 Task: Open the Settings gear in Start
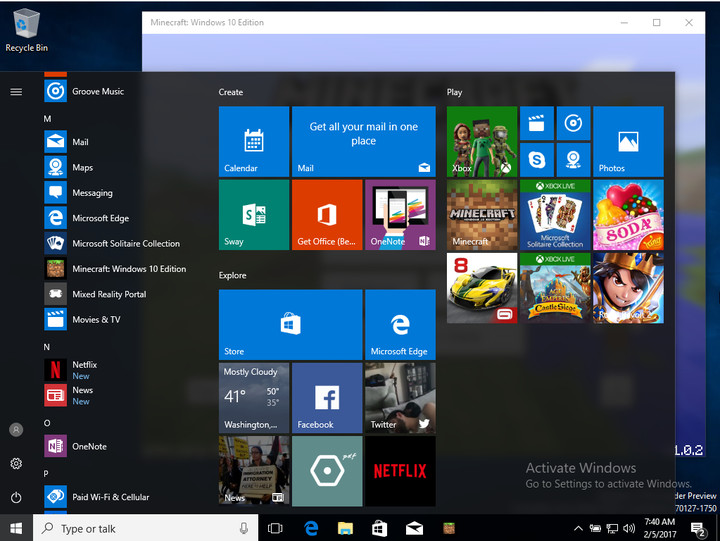(16, 463)
